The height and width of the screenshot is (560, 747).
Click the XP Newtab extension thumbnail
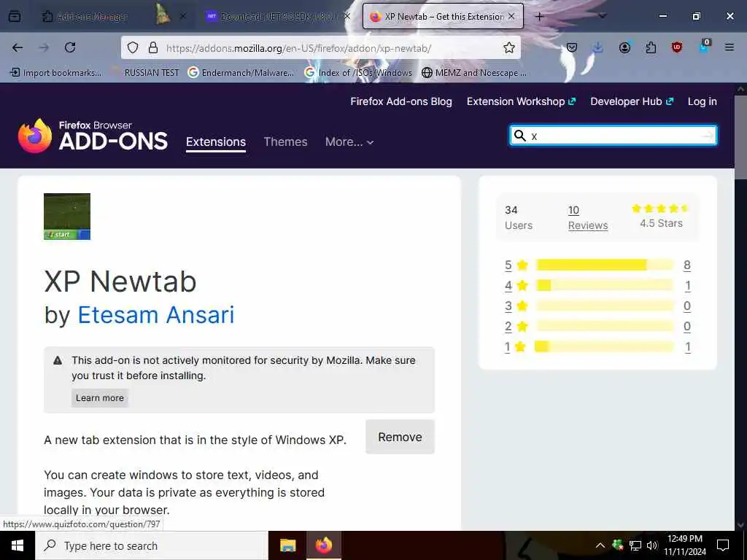[66, 216]
